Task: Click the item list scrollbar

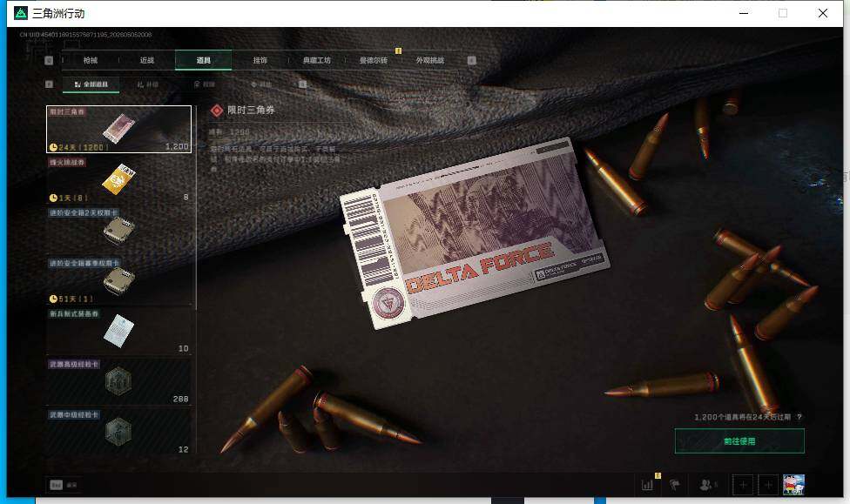Action: (x=196, y=207)
